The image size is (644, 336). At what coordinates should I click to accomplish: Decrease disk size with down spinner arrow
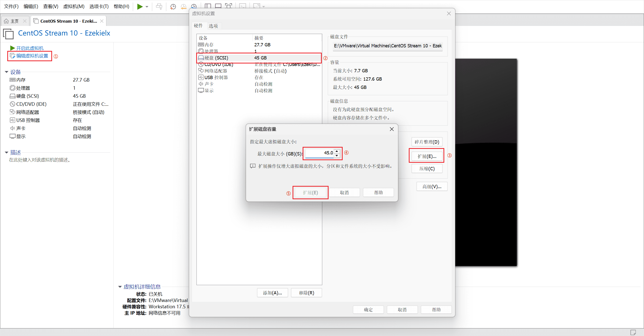tap(337, 155)
